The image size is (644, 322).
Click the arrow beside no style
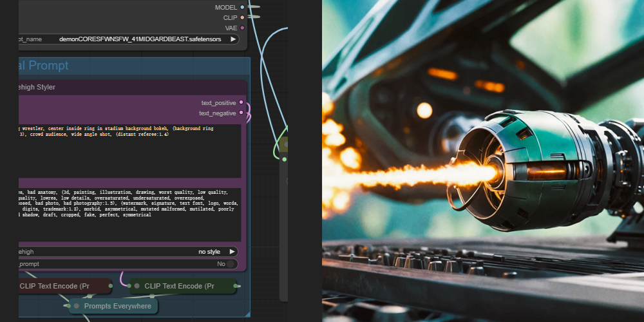click(232, 252)
